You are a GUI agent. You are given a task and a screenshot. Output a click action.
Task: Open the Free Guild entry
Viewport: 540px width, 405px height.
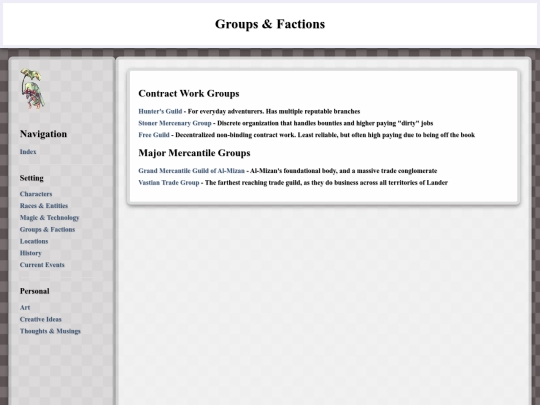click(154, 135)
